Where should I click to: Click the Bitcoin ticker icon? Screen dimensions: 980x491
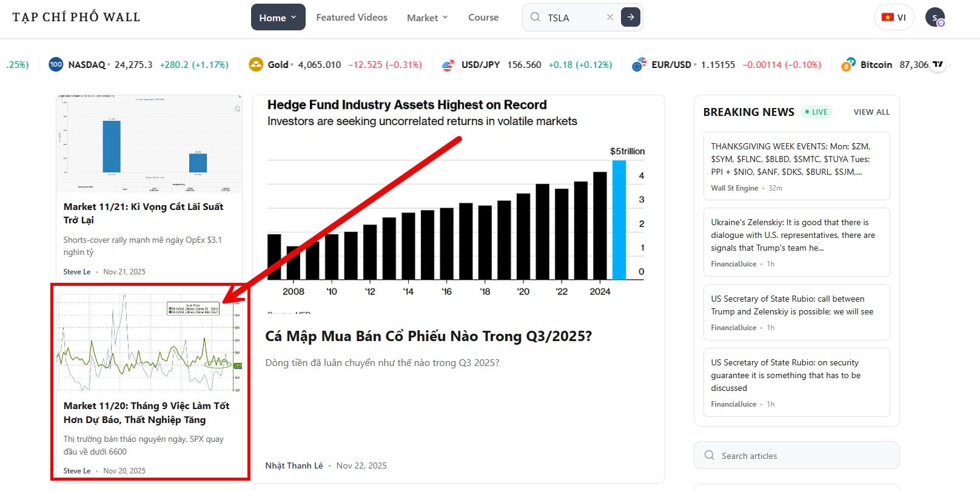848,64
